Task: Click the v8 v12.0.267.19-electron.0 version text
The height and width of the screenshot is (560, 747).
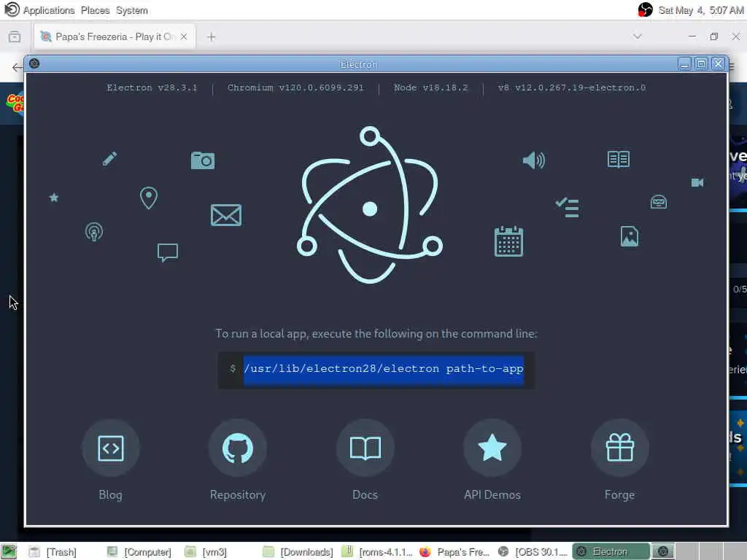Action: tap(572, 87)
